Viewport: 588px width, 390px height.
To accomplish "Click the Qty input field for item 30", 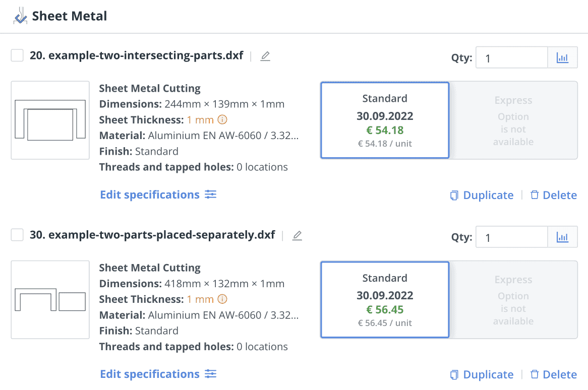I will point(511,237).
